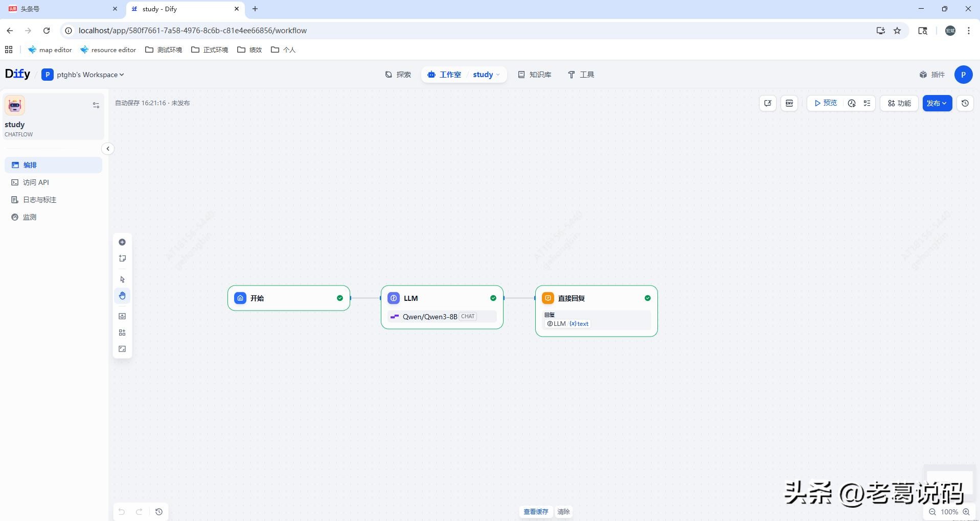Open the conversation variables icon
The height and width of the screenshot is (521, 980).
point(767,103)
